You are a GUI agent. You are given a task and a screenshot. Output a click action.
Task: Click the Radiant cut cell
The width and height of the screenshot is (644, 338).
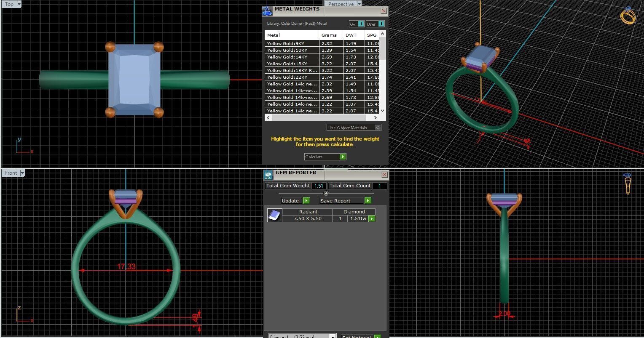coord(308,212)
